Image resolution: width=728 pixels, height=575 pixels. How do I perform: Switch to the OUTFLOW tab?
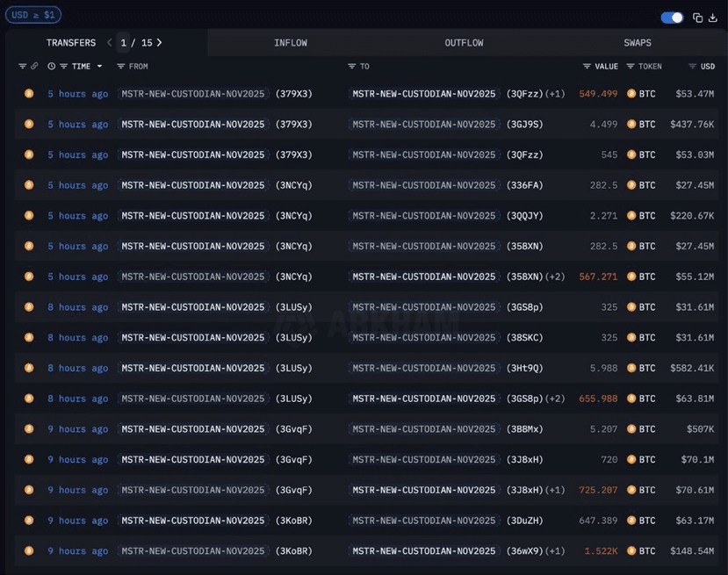(x=464, y=42)
